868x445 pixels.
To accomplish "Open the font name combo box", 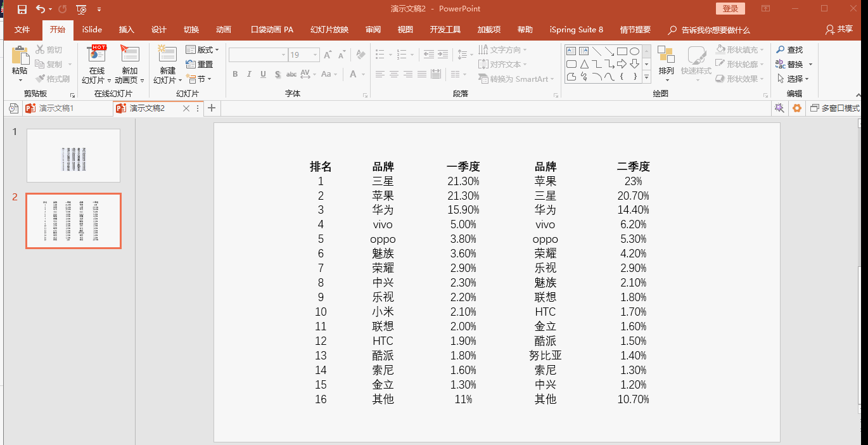I will tap(258, 55).
